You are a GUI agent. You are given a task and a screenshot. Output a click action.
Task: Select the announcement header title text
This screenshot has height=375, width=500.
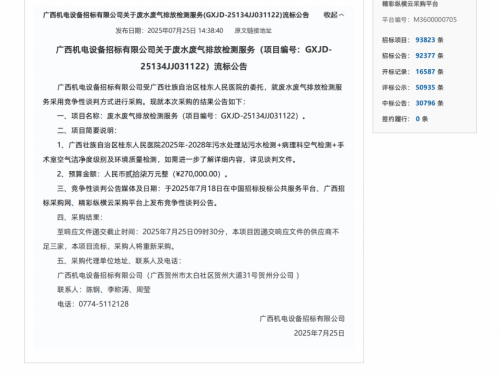click(176, 15)
